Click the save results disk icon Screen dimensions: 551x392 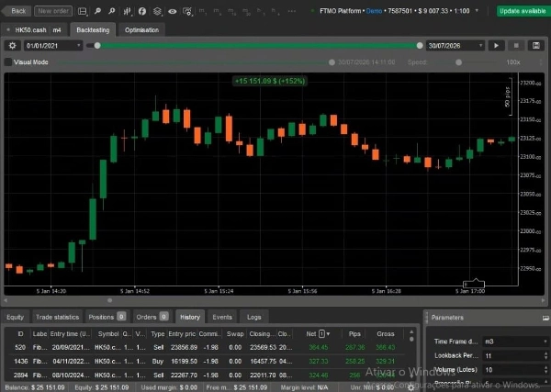pos(536,46)
